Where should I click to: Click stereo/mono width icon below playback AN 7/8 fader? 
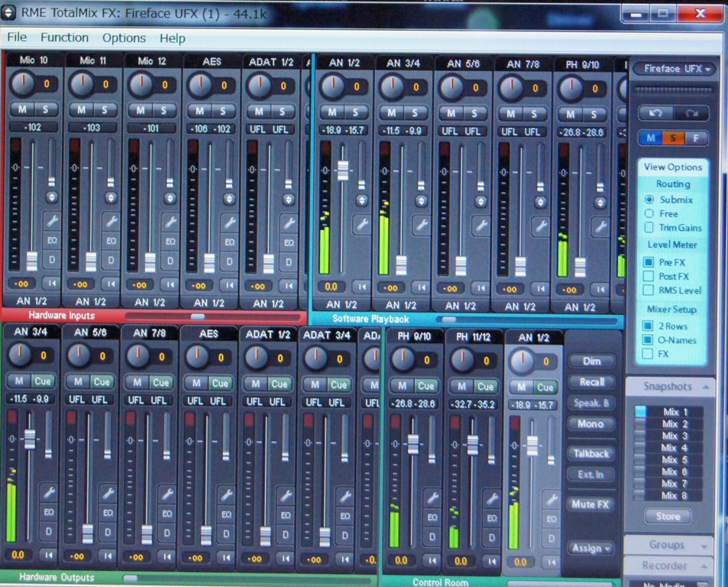540,289
